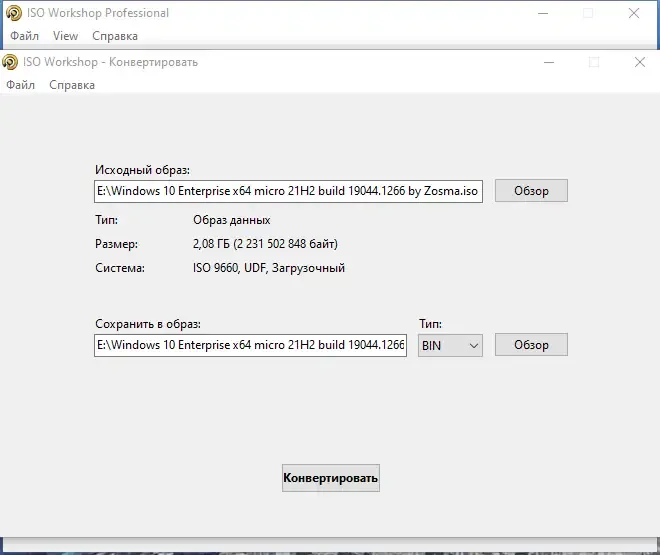Click the ISO Workshop Convert window icon
The image size is (660, 555).
click(x=10, y=62)
